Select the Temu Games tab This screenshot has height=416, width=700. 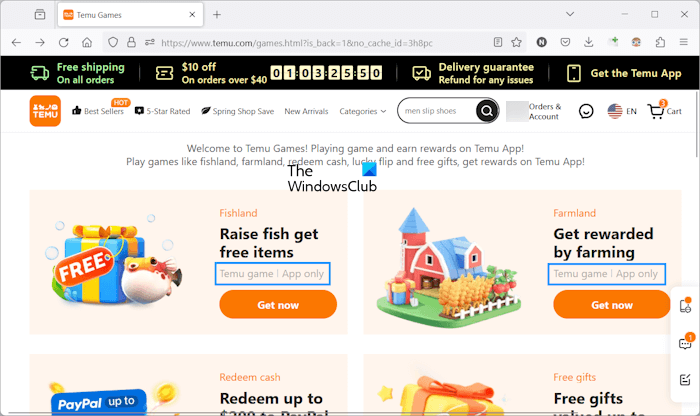point(130,15)
